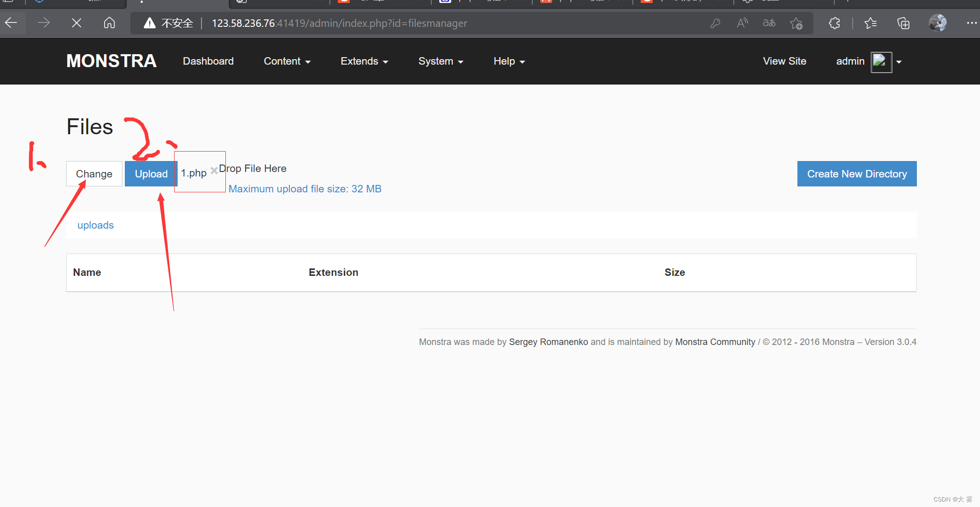Stop page loading with the X icon
This screenshot has height=507, width=980.
77,23
